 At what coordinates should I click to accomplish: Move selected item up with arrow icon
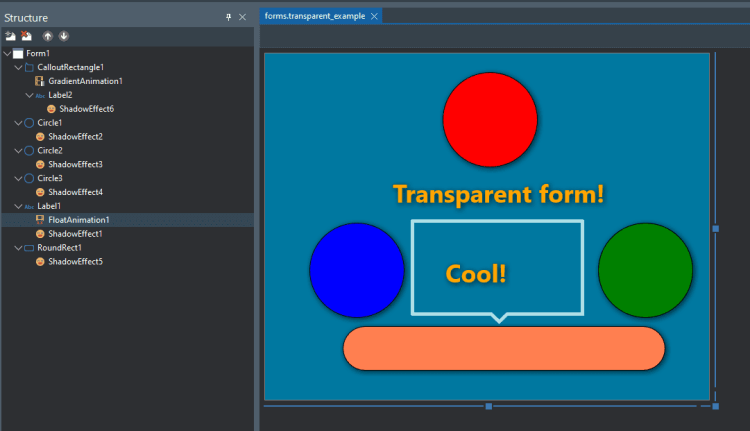47,36
